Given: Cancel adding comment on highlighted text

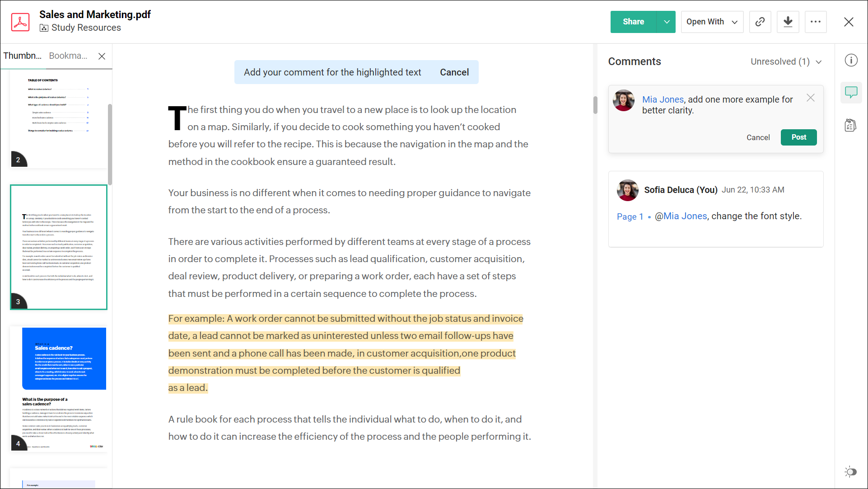Looking at the screenshot, I should 454,72.
